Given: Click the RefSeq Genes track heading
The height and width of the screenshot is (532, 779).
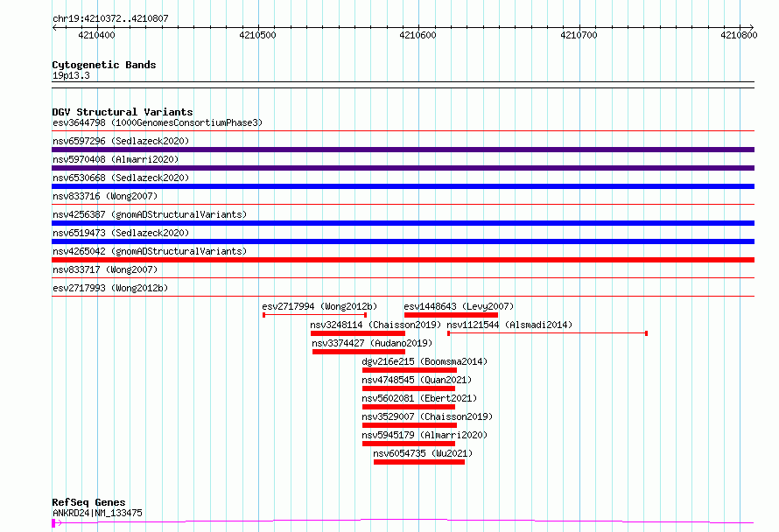Looking at the screenshot, I should tap(88, 502).
